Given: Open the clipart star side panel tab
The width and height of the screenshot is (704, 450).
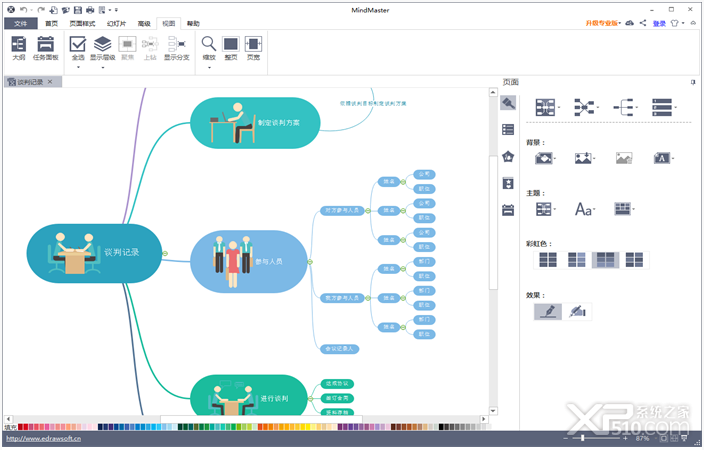Looking at the screenshot, I should [508, 183].
